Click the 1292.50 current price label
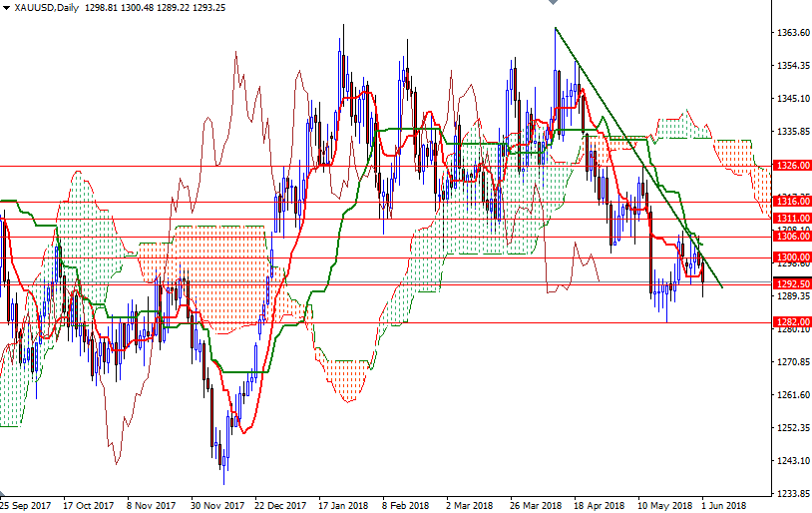812x513 pixels. pos(791,283)
